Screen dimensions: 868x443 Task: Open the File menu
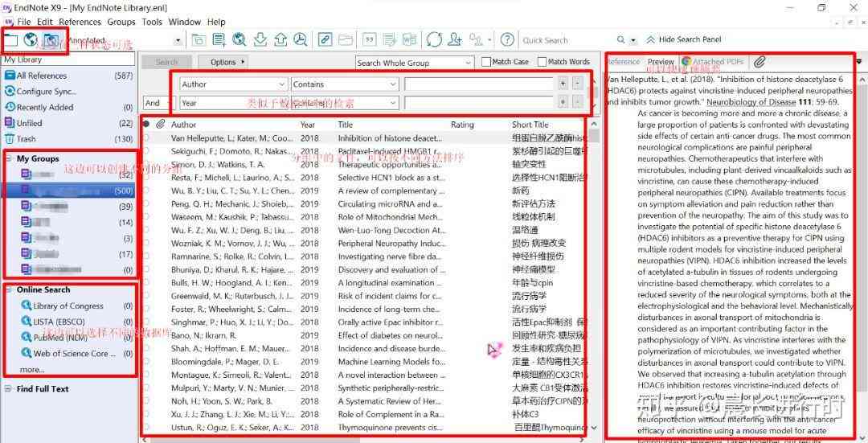tap(24, 23)
